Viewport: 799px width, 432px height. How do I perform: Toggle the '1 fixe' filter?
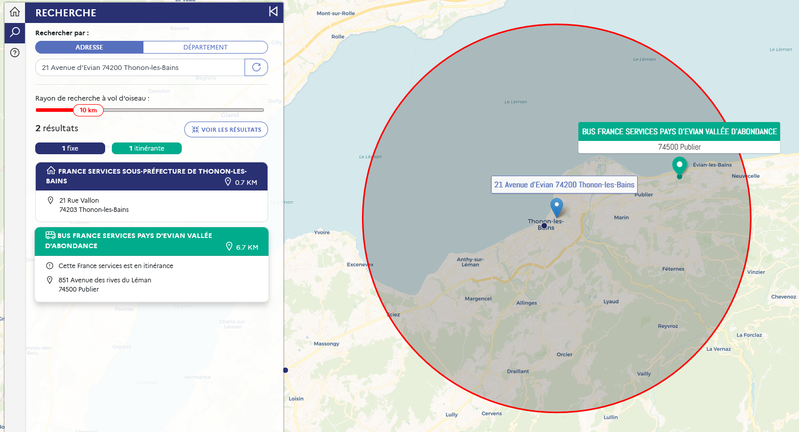point(70,148)
